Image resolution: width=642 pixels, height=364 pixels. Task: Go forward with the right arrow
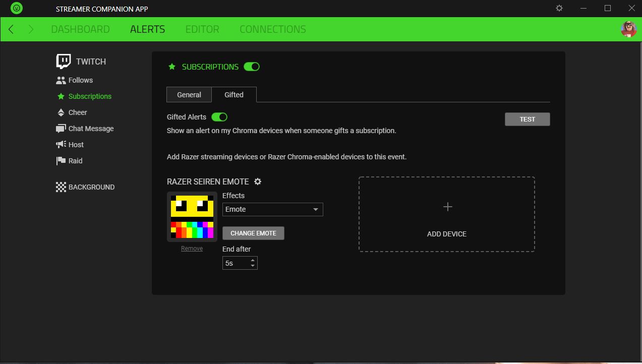coord(31,29)
